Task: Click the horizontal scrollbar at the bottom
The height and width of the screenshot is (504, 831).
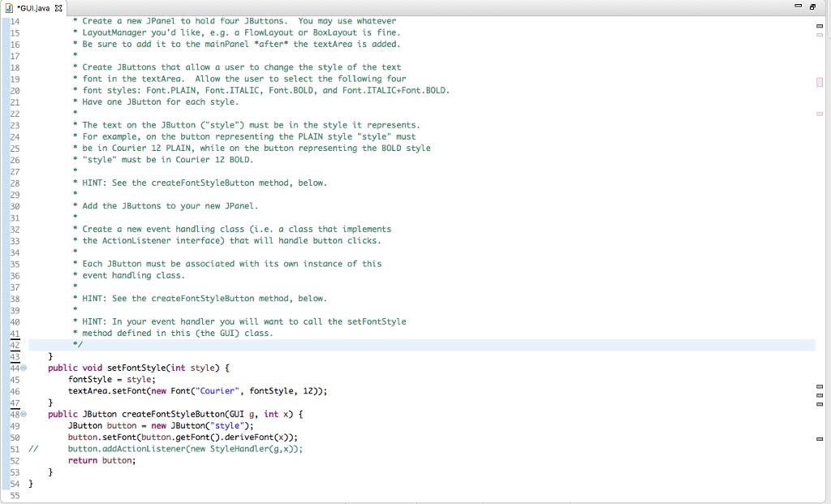Action: point(406,500)
